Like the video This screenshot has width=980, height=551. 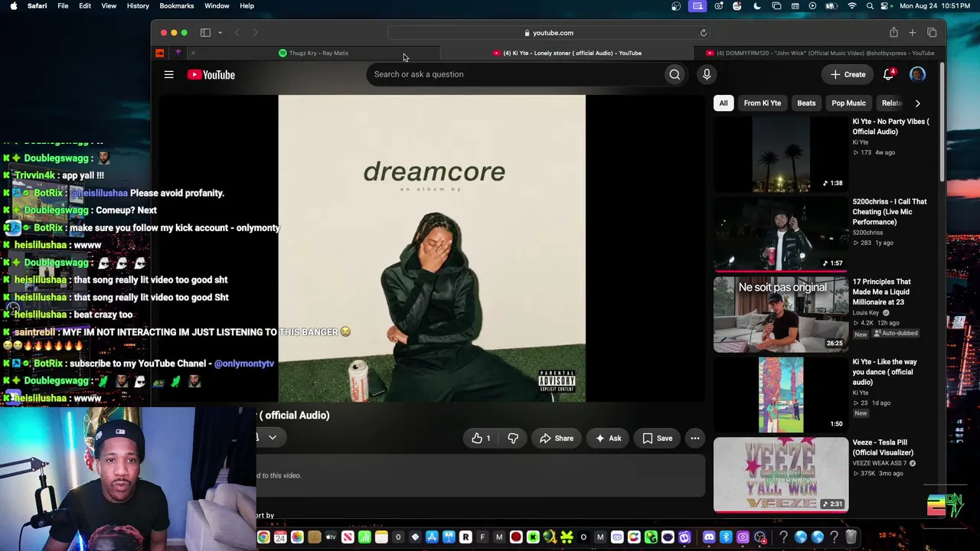481,439
